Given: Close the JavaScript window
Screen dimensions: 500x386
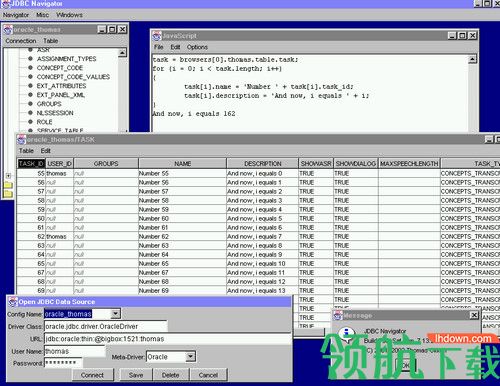Looking at the screenshot, I should (x=473, y=36).
